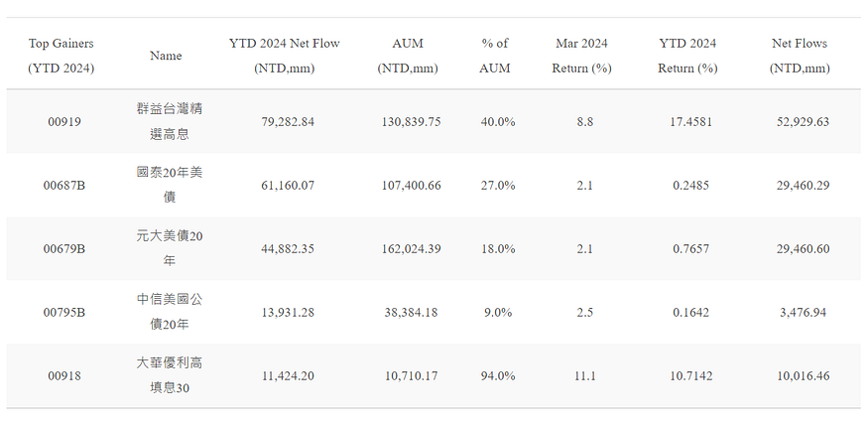Select the Name column header
Viewport: 868px width, 426px height.
point(166,56)
